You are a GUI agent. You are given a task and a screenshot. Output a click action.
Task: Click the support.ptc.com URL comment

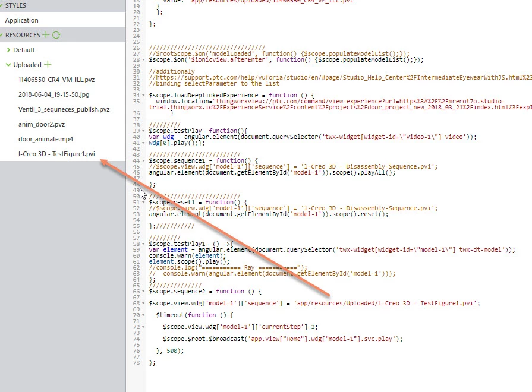pos(341,77)
